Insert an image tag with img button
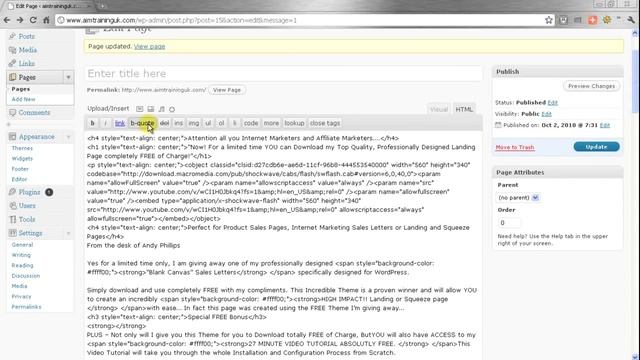The height and width of the screenshot is (360, 640). (x=193, y=123)
